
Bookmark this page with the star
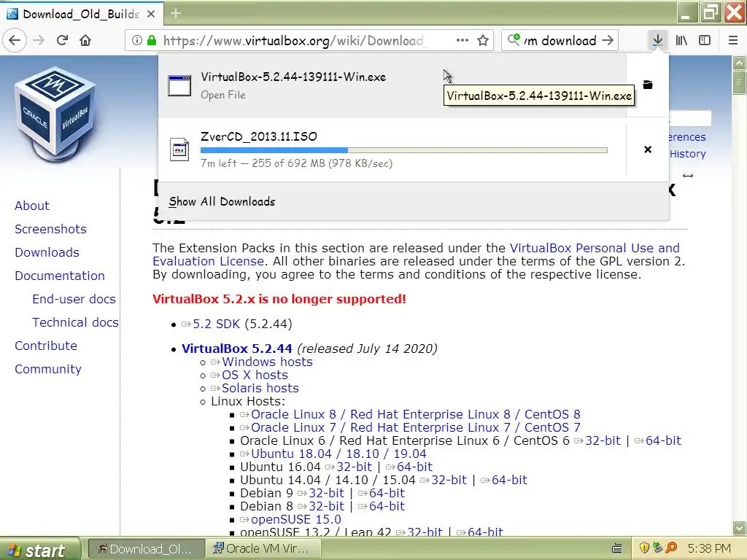[483, 41]
